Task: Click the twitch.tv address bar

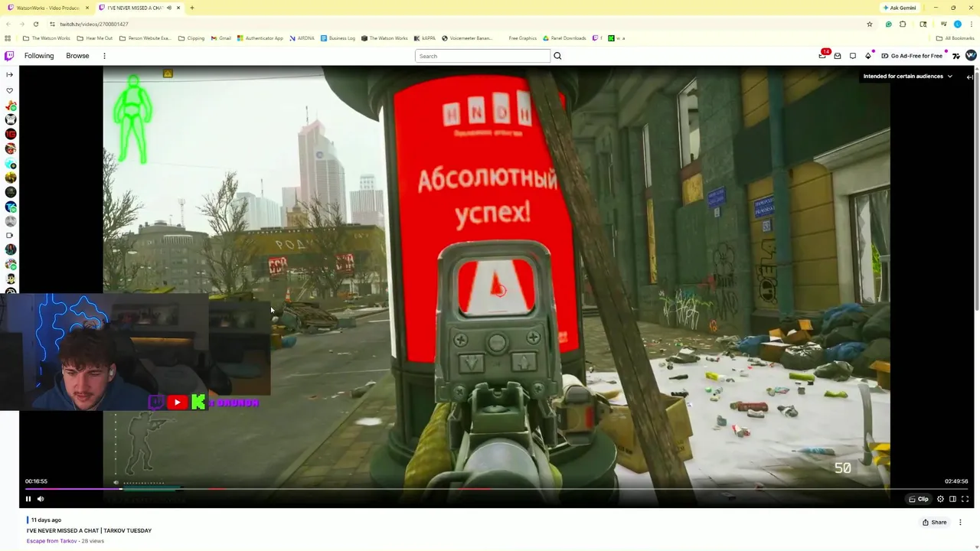Action: click(x=459, y=24)
